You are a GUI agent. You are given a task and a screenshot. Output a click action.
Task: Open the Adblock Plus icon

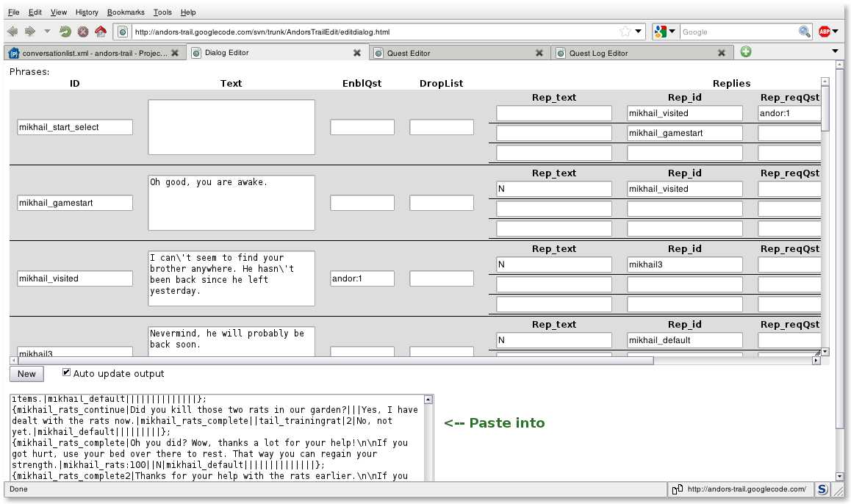pos(825,32)
